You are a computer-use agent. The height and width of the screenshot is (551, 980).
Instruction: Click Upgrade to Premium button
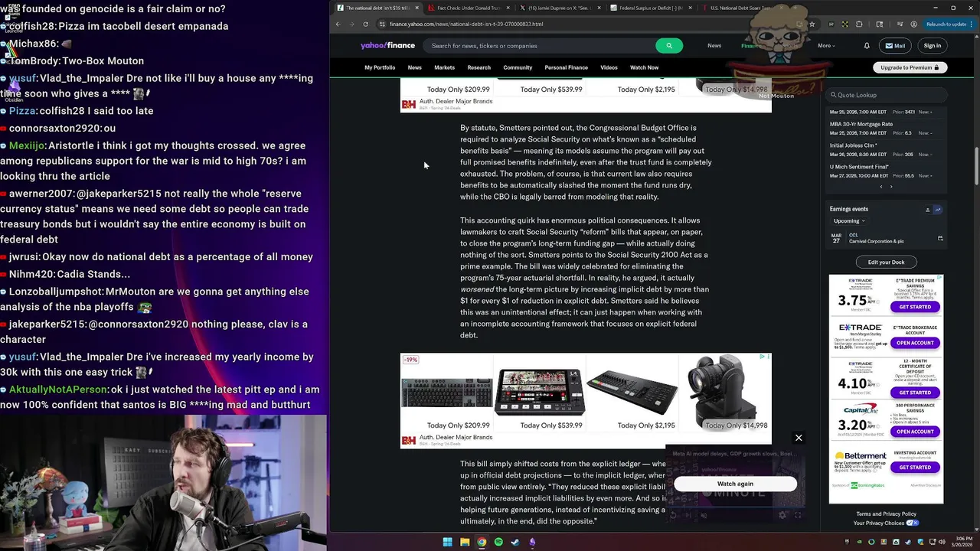click(x=910, y=67)
